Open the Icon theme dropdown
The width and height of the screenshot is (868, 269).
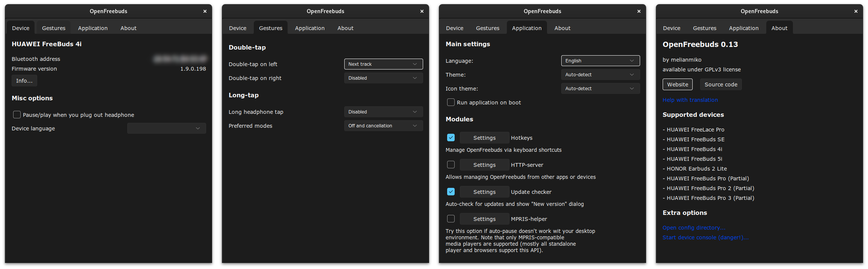click(x=601, y=88)
